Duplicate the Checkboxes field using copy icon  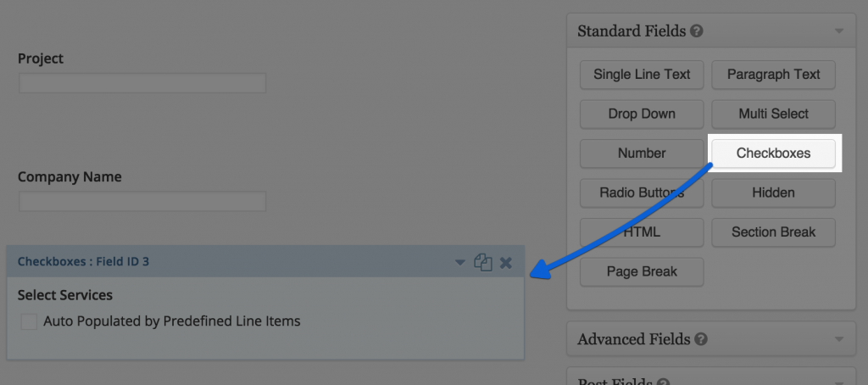[483, 262]
